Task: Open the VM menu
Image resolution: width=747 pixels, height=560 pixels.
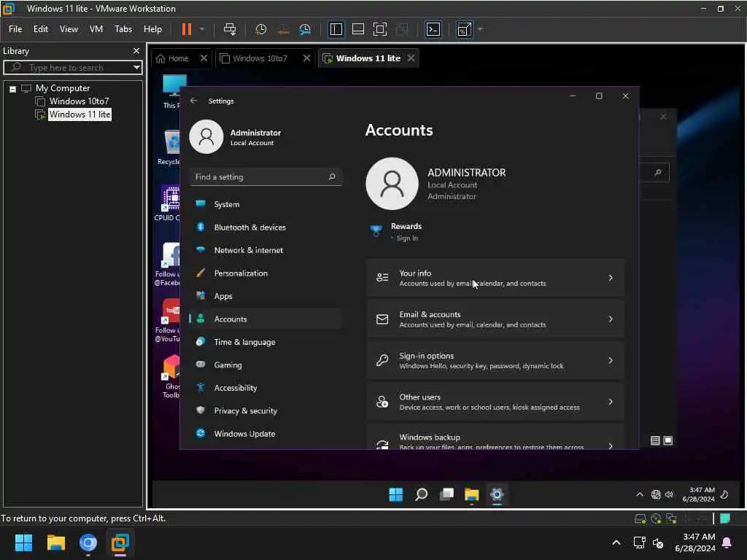Action: coord(96,29)
